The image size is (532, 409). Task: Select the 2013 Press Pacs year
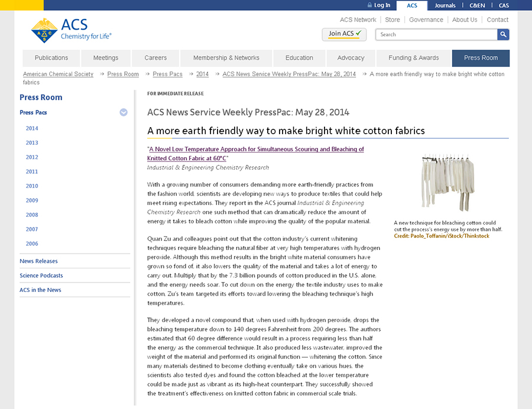32,142
